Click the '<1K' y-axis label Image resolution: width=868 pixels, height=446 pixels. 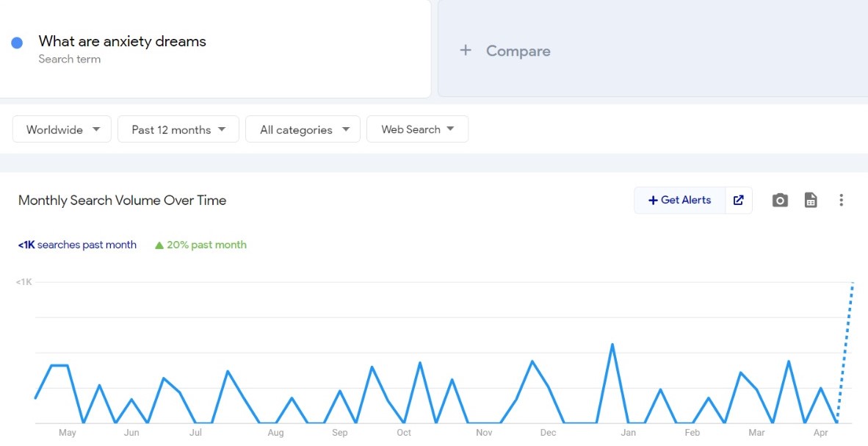[23, 283]
